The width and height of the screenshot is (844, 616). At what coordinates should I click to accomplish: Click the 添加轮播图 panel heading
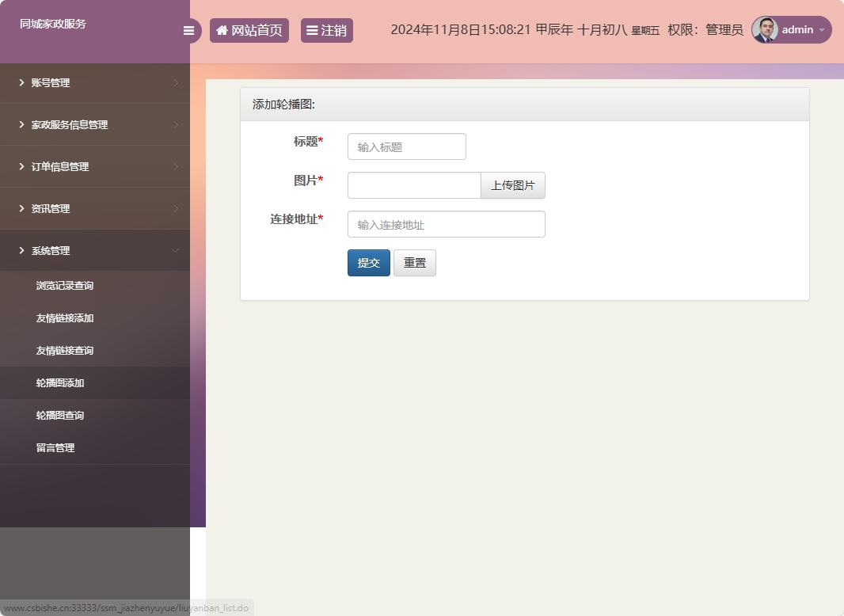point(283,105)
